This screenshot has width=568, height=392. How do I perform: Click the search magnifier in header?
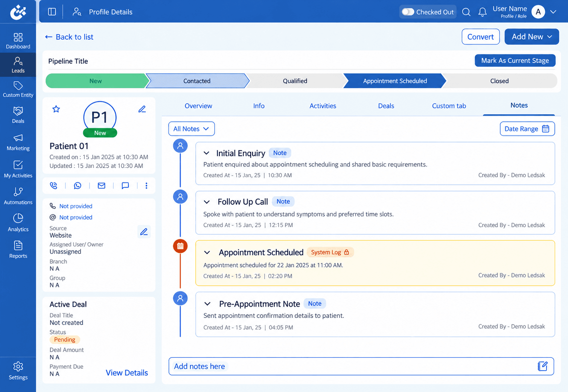pos(466,12)
